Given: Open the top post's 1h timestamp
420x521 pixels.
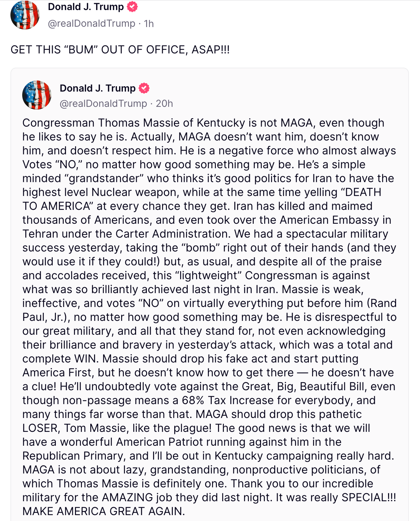Looking at the screenshot, I should pos(149,23).
